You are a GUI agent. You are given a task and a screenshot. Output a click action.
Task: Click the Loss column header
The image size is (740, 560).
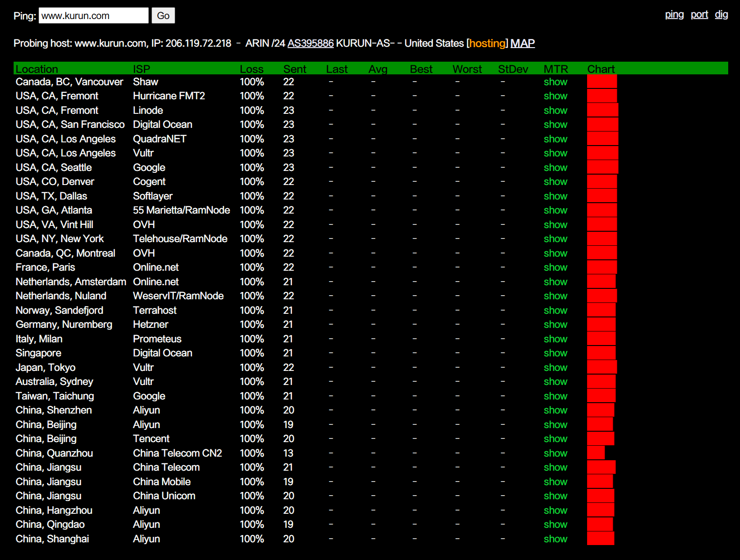pos(251,69)
